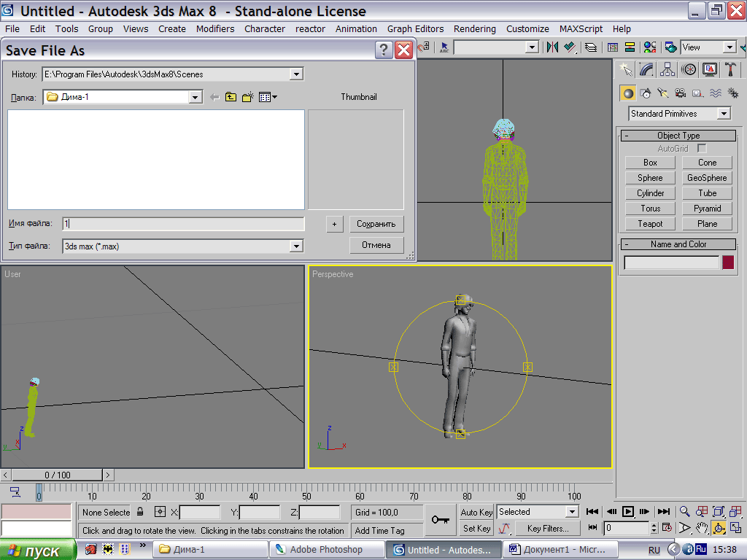Collapse the Object Type rollout
Viewport: 747px width, 560px height.
678,136
